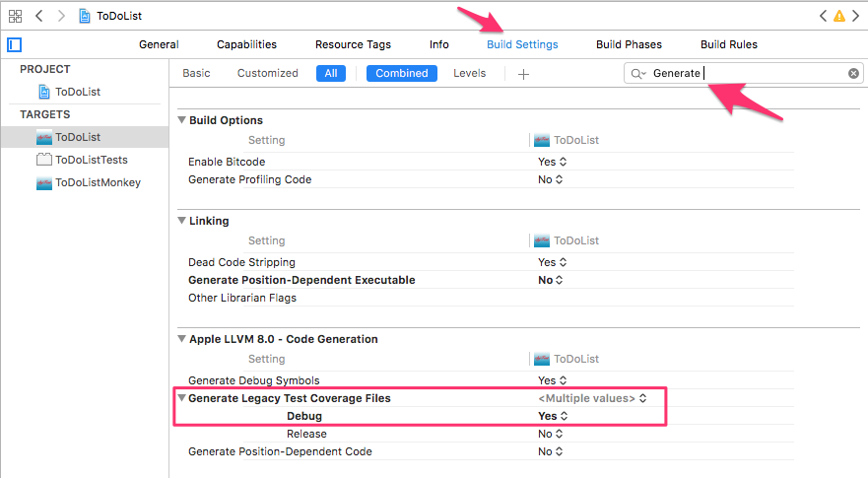
Task: Show All build settings
Action: point(331,74)
